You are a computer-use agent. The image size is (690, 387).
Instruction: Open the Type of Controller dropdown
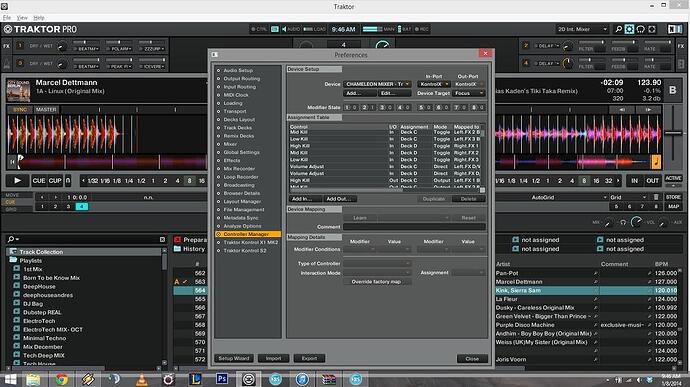377,263
